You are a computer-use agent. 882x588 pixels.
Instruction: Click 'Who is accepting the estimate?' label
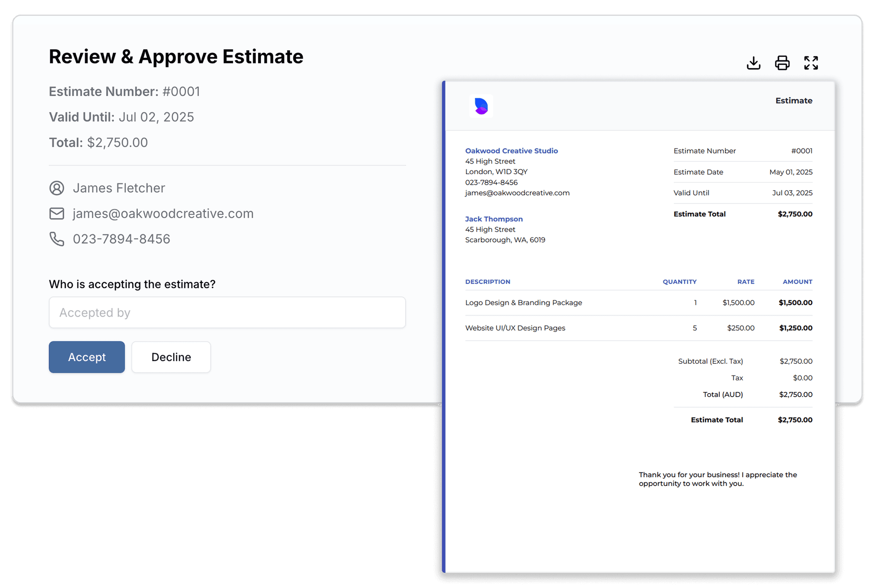pos(132,284)
